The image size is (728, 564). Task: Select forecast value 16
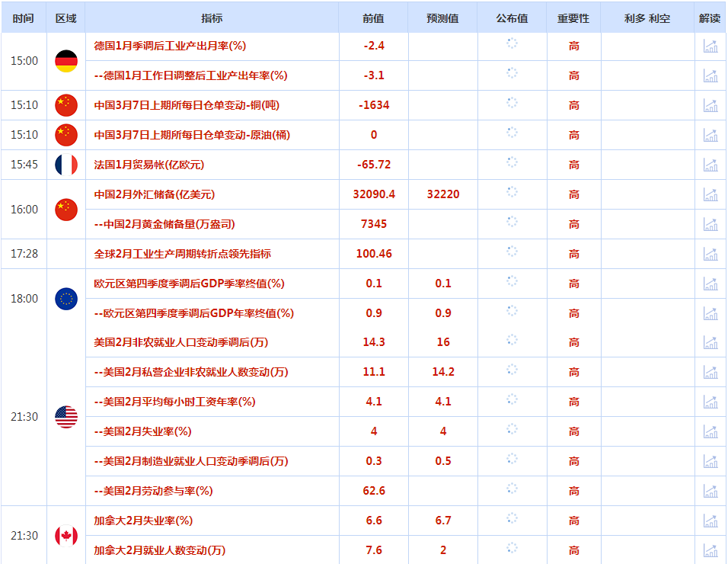pos(443,342)
